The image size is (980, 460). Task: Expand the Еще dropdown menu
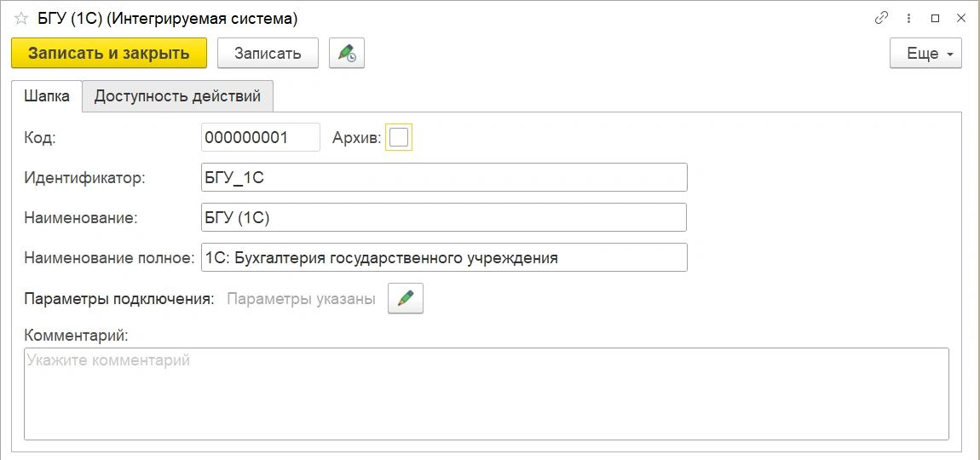coord(925,53)
